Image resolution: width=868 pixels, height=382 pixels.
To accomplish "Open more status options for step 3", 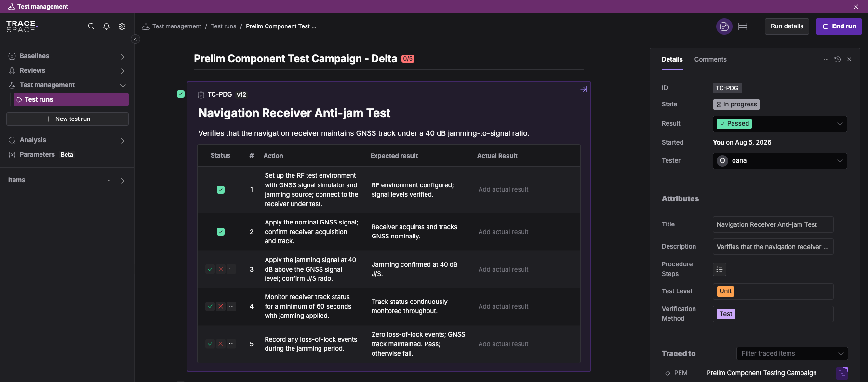I will (231, 269).
